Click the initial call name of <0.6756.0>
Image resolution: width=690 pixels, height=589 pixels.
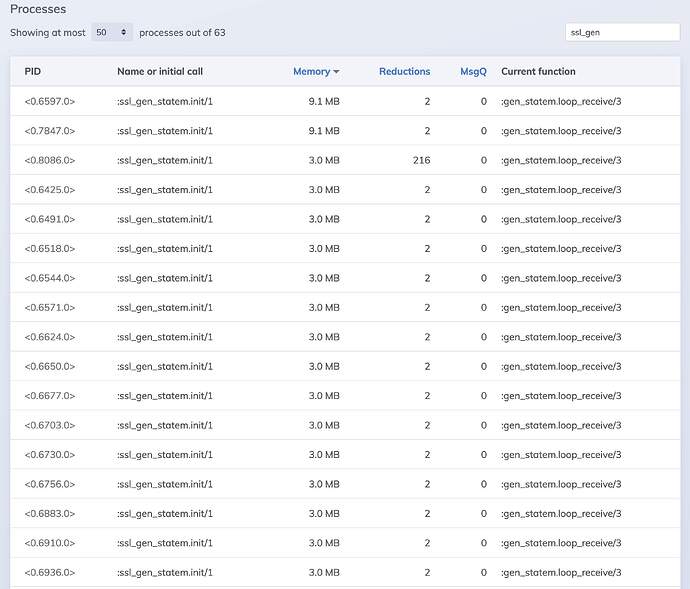[165, 485]
